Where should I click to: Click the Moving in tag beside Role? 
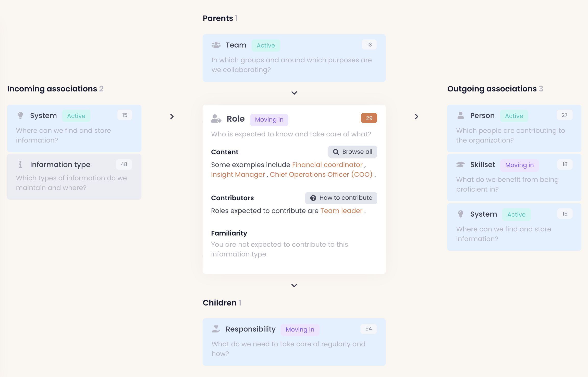(x=269, y=120)
